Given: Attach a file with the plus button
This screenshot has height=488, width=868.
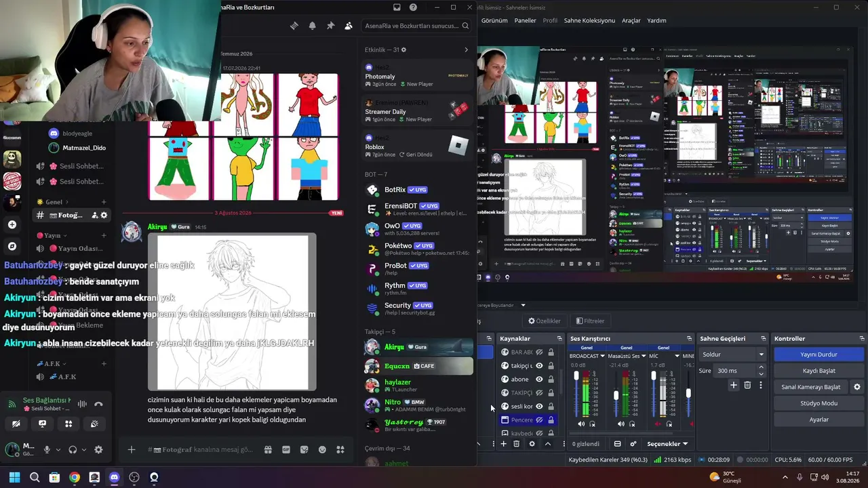Looking at the screenshot, I should pos(132,449).
